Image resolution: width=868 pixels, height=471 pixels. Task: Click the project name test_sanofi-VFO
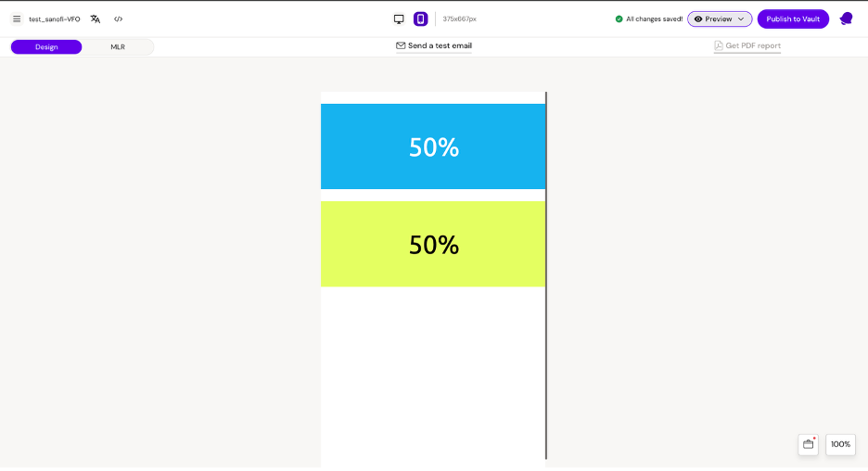point(55,19)
